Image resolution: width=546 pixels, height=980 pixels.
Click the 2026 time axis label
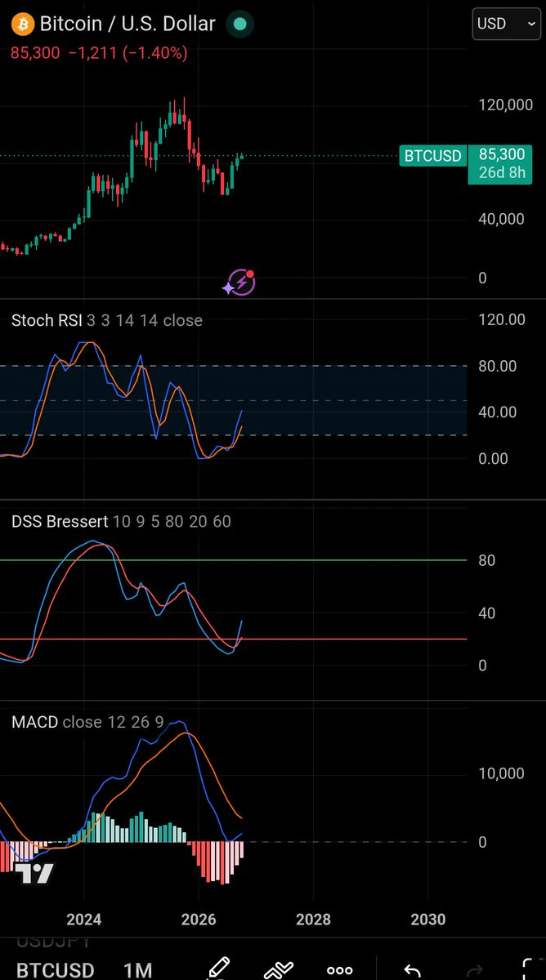(199, 920)
